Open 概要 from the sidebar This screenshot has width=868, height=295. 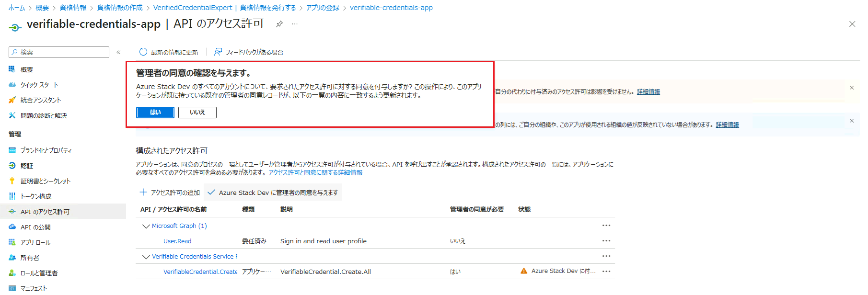point(27,70)
